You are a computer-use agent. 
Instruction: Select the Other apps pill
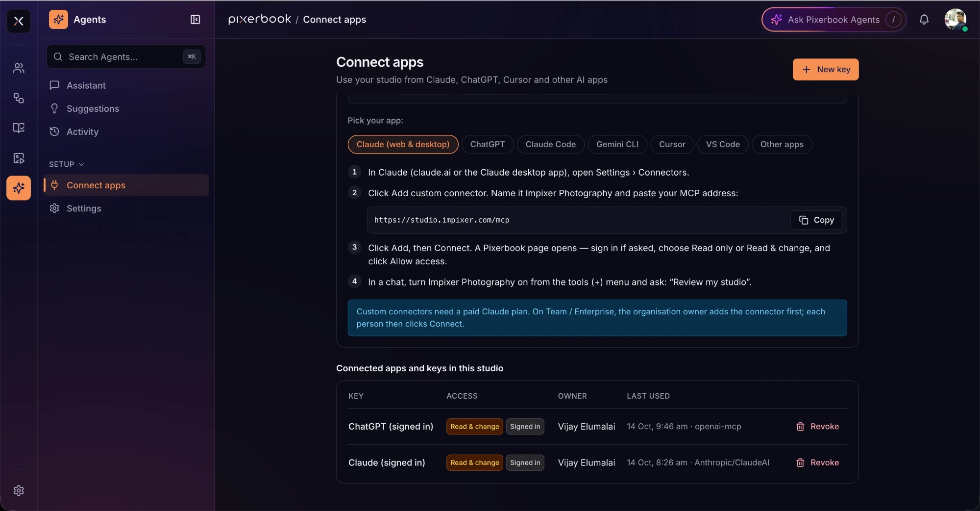pos(782,144)
